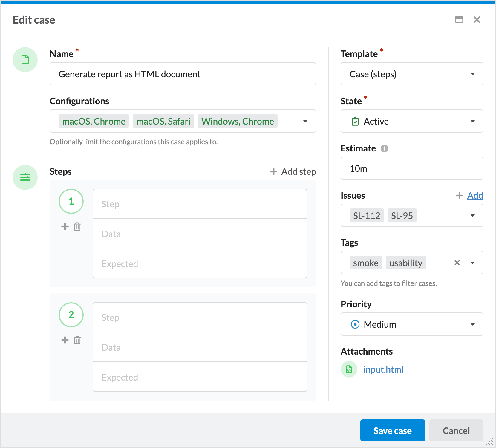Click the plus icon next to Add step
Image resolution: width=496 pixels, height=448 pixels.
point(273,172)
